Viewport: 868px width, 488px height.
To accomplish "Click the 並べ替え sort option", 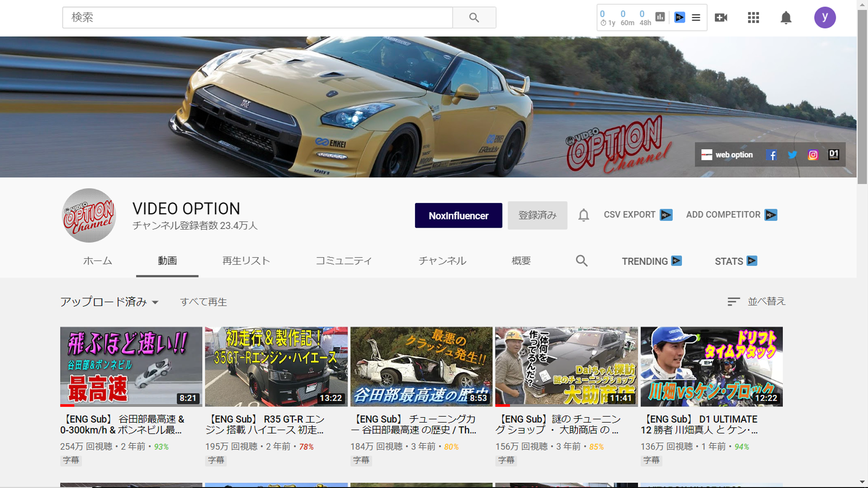I will (757, 301).
